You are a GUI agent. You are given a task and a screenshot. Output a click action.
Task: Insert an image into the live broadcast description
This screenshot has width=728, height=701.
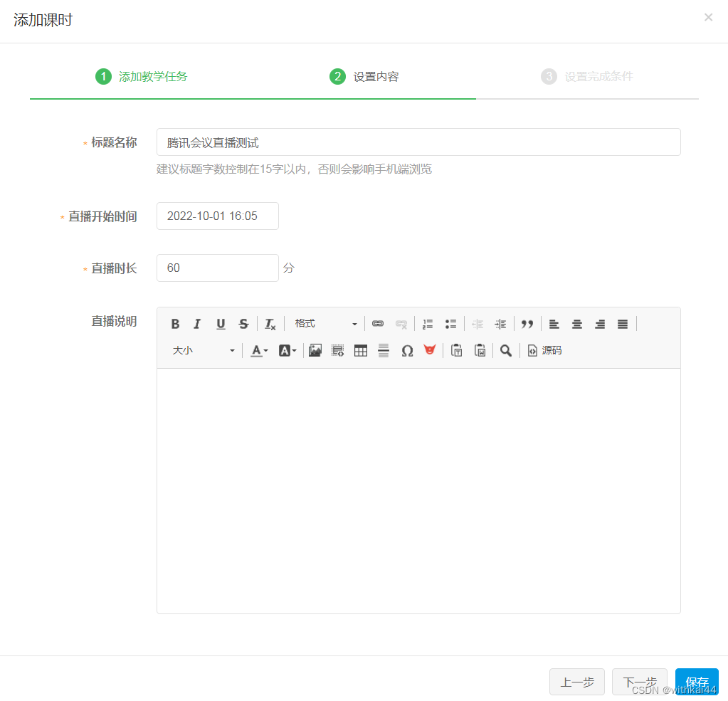pos(315,349)
